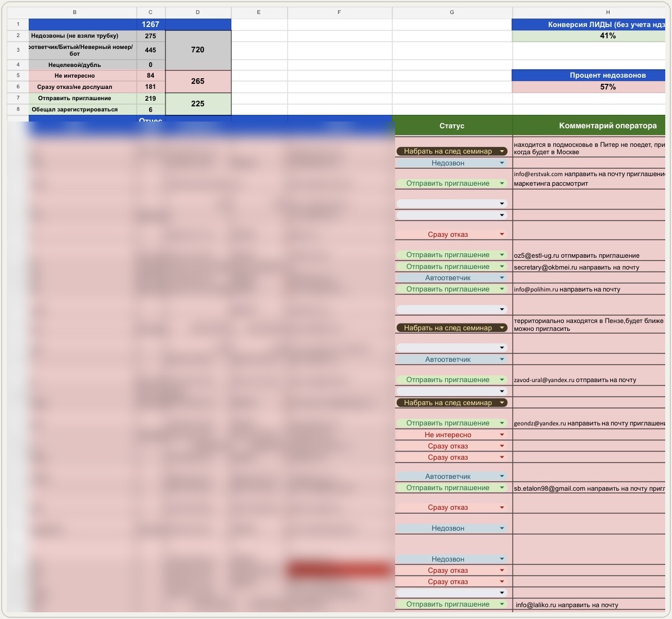Select column G header

pos(452,12)
